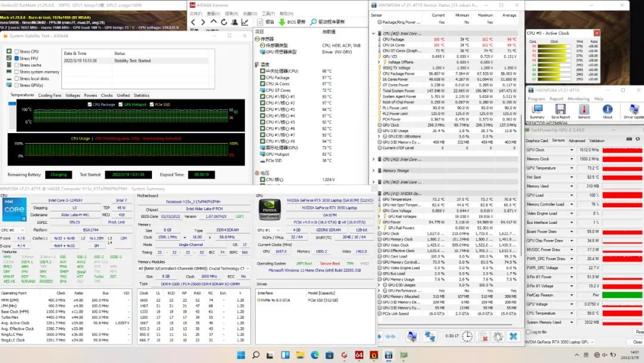The width and height of the screenshot is (644, 363).
Task: Open the Monitoring menu in HWiNFO64
Action: (578, 99)
